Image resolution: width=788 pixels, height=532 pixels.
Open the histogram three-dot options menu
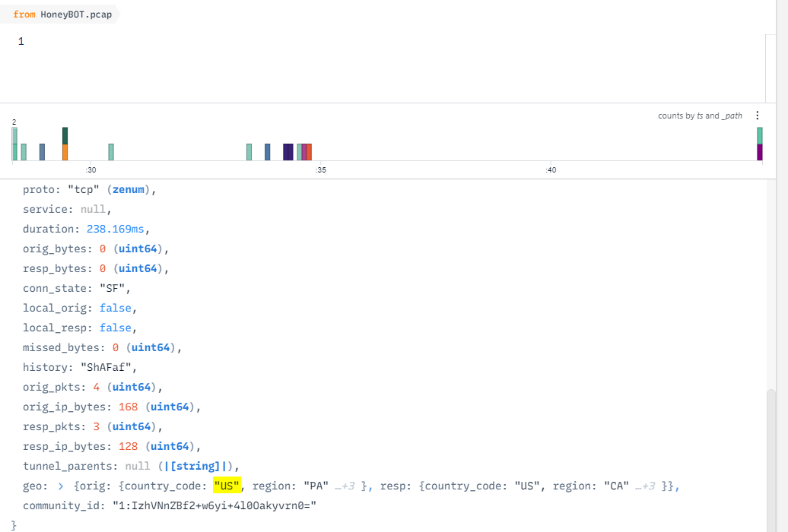[x=757, y=116]
